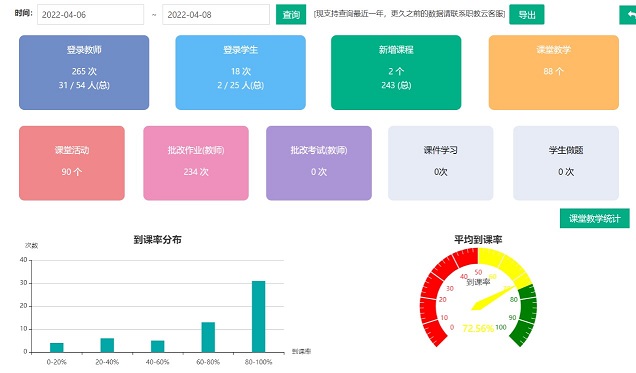
Task: Click the yellow gauge needle pointer
Action: [x=492, y=299]
